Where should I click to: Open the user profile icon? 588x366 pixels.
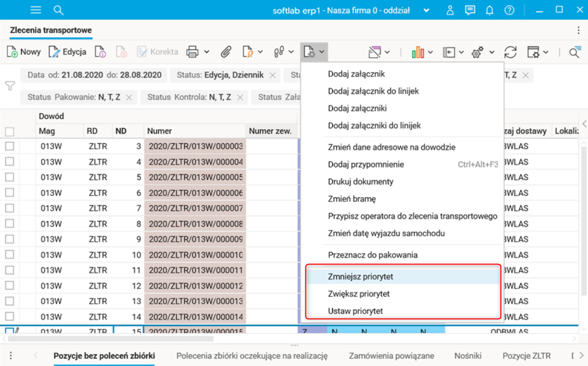point(450,10)
